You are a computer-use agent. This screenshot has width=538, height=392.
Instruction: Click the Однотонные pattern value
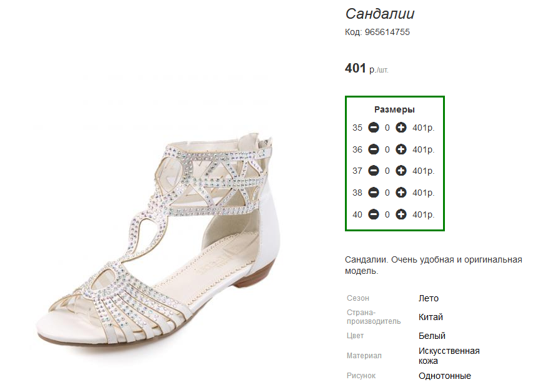click(x=444, y=376)
